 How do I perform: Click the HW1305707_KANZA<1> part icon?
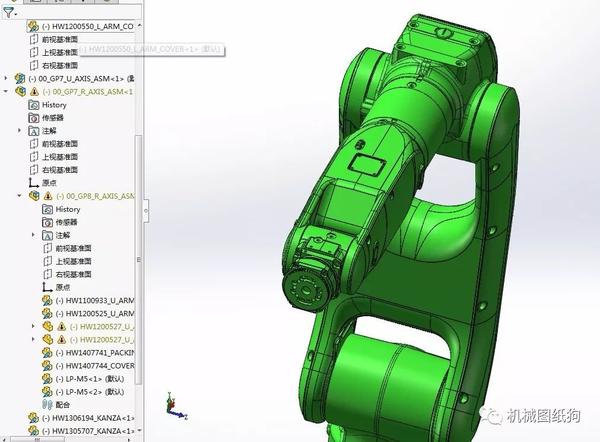tap(34, 431)
